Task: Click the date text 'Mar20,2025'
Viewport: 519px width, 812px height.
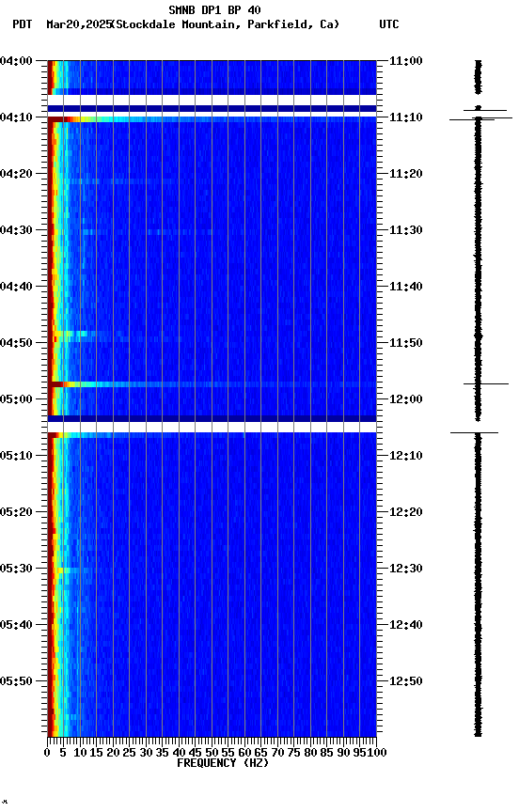Action: click(79, 24)
